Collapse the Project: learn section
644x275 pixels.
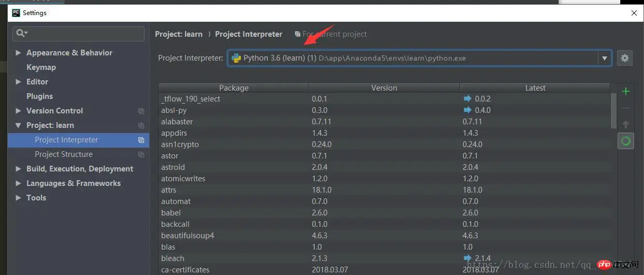tap(19, 125)
